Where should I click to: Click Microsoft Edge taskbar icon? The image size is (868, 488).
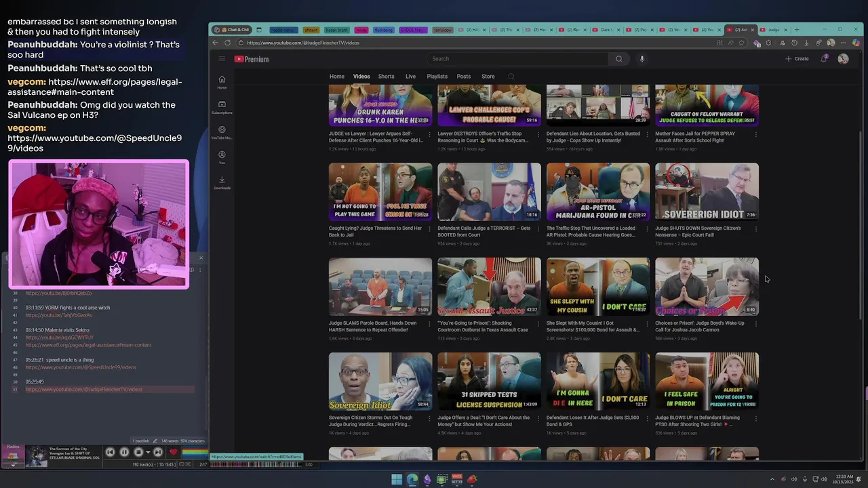tap(412, 479)
